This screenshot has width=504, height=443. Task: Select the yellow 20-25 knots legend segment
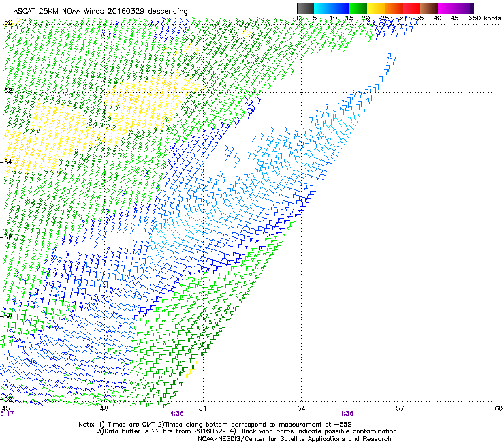coord(376,8)
